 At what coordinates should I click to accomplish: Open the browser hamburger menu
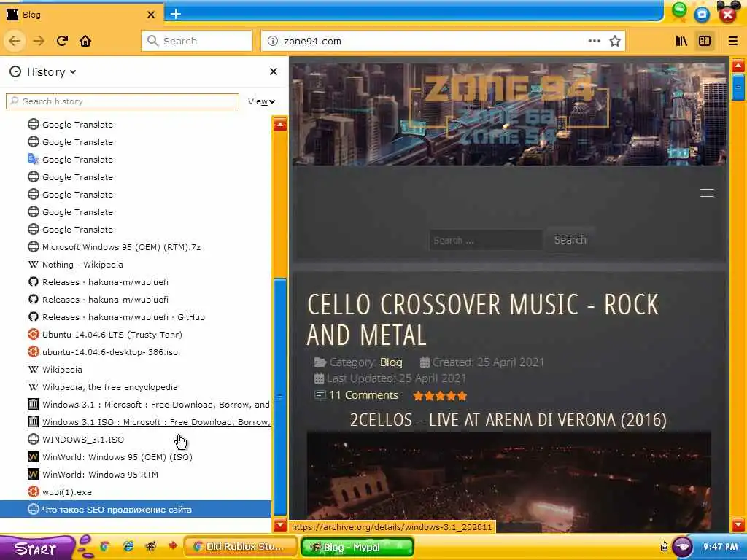point(732,41)
